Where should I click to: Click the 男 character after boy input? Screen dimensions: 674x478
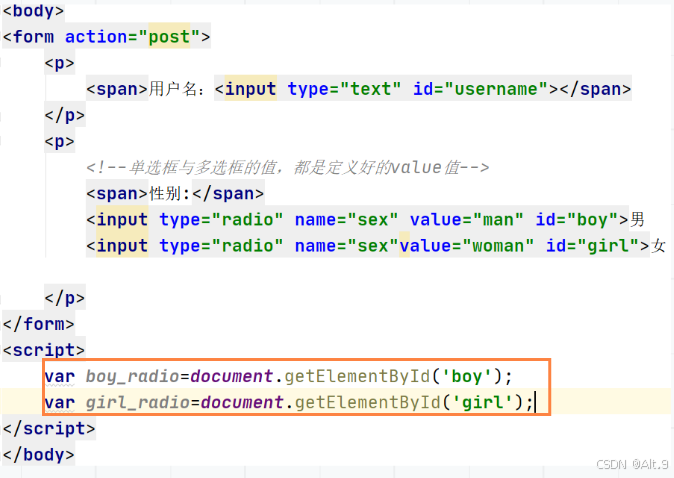637,220
